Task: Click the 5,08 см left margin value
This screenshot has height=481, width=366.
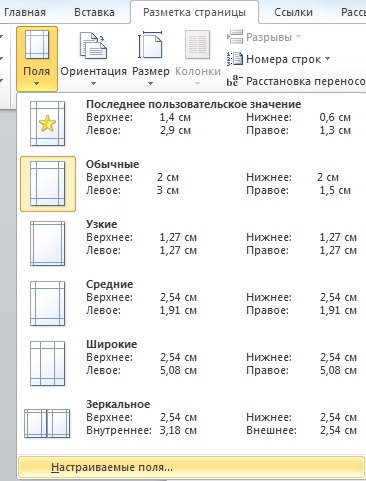Action: pos(178,370)
